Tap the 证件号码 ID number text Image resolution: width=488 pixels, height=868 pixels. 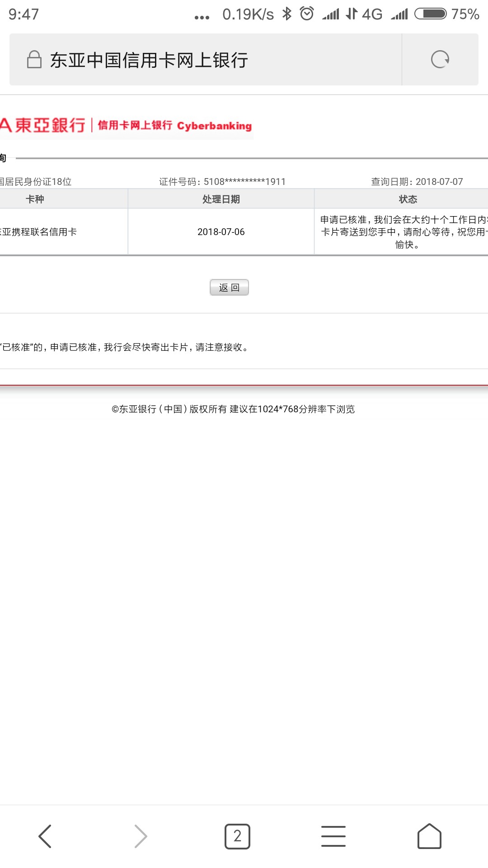point(222,182)
